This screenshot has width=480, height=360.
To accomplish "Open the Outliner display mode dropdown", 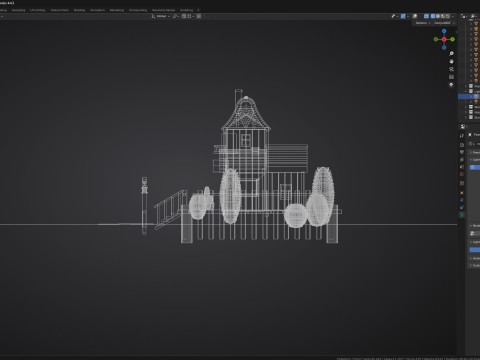I will click(474, 16).
